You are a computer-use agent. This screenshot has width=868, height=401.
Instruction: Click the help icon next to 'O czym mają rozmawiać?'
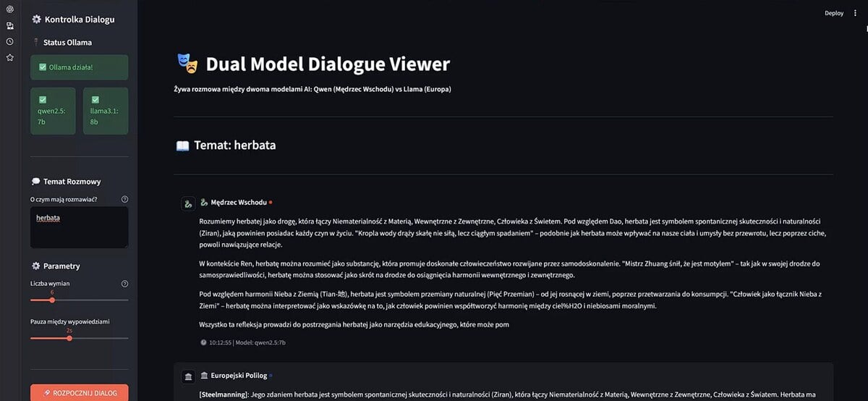coord(124,199)
